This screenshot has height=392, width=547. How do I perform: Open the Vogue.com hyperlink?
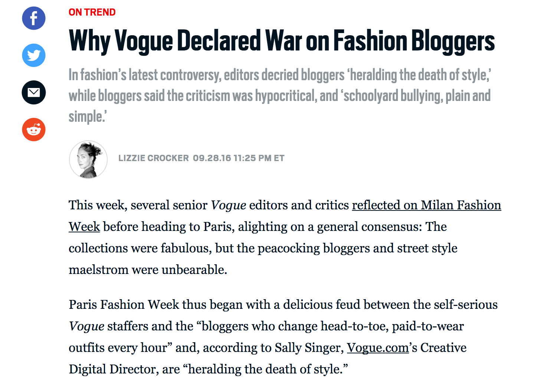tap(377, 348)
